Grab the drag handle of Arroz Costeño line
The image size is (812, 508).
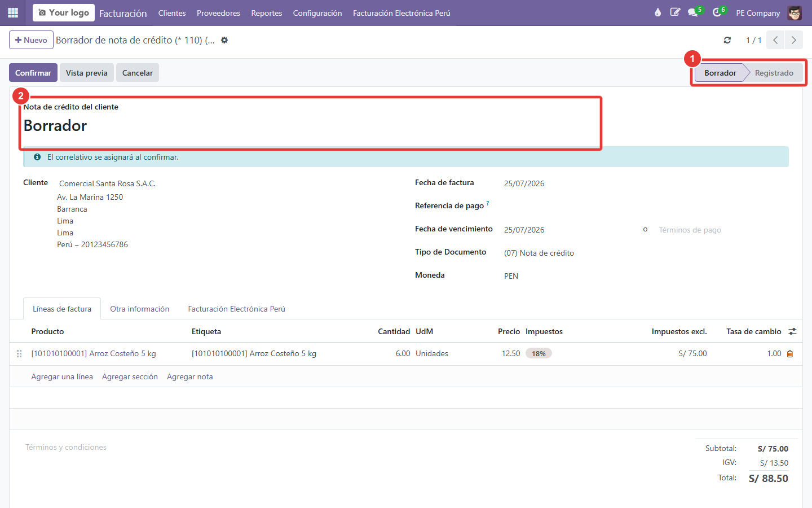tap(19, 354)
